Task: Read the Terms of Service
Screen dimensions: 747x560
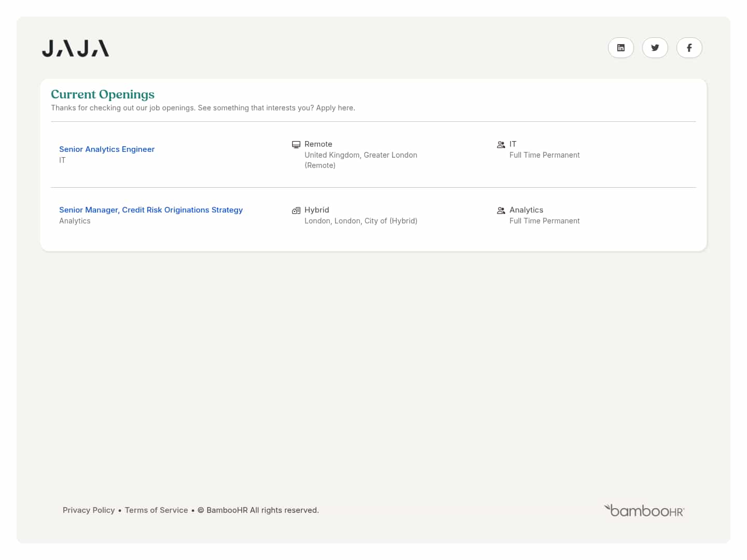Action: click(157, 510)
